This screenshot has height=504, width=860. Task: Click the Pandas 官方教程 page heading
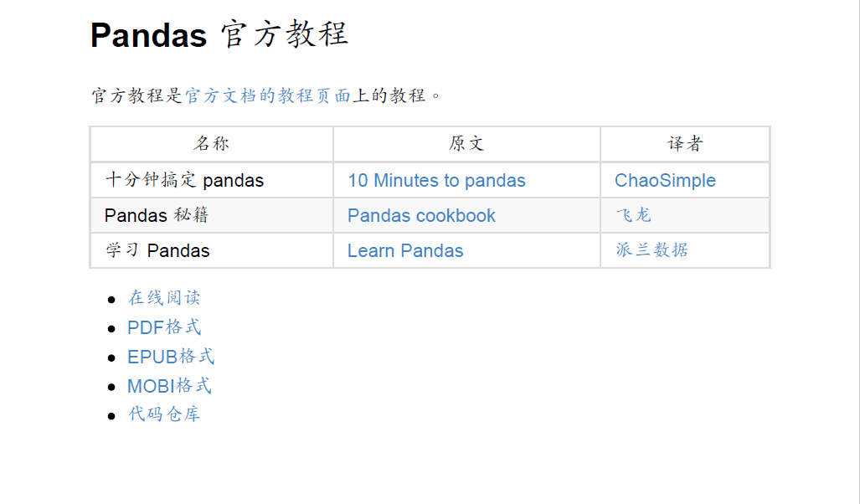pos(219,35)
